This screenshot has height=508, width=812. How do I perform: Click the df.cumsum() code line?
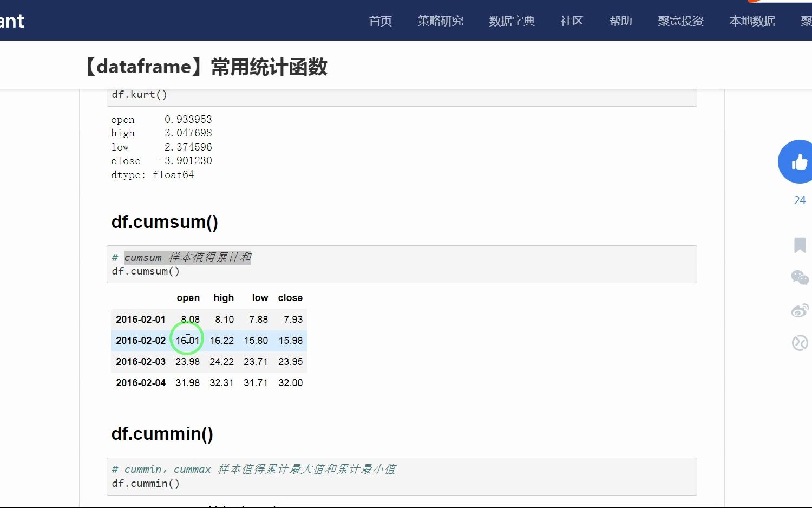click(x=146, y=271)
